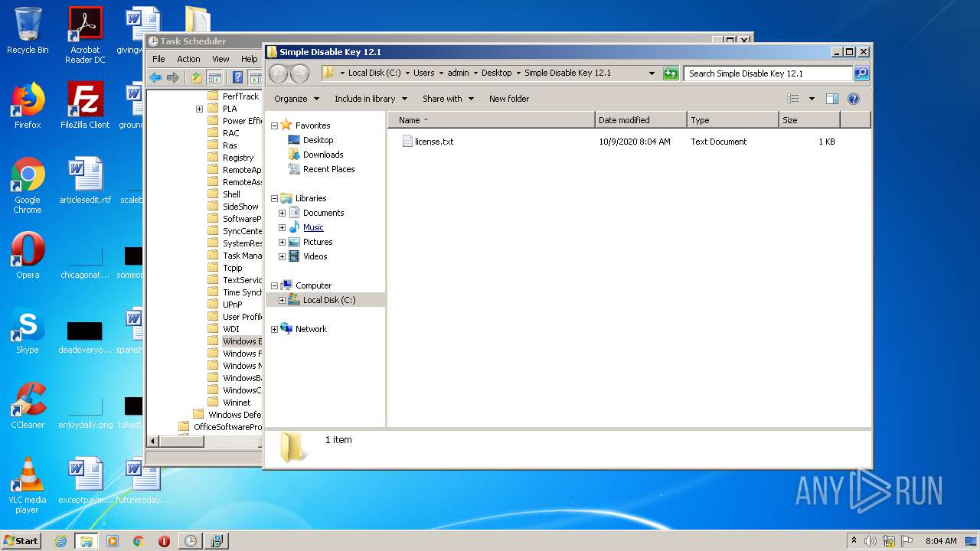Select the CCleaner desktop shortcut
Screen dimensions: 980x551
click(x=28, y=406)
